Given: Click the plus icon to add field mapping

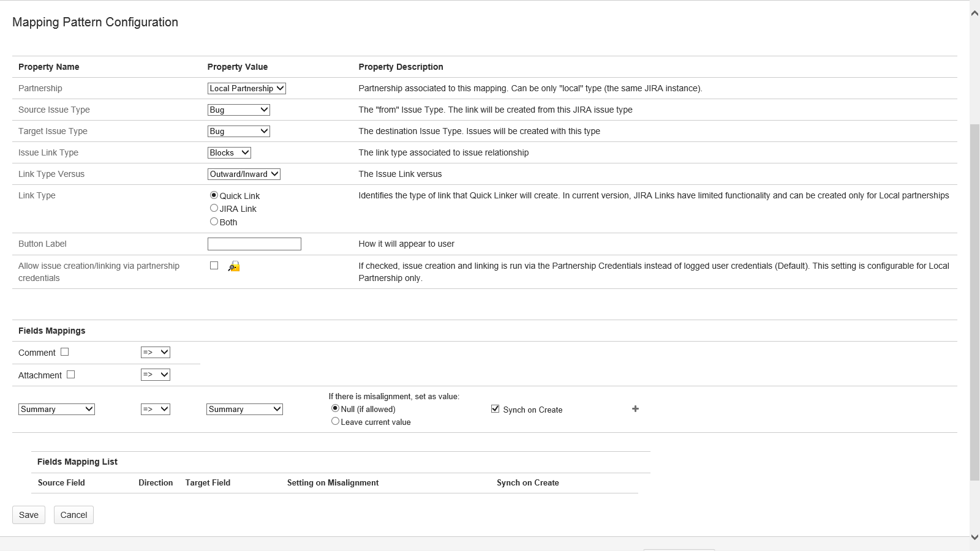Looking at the screenshot, I should click(x=635, y=409).
